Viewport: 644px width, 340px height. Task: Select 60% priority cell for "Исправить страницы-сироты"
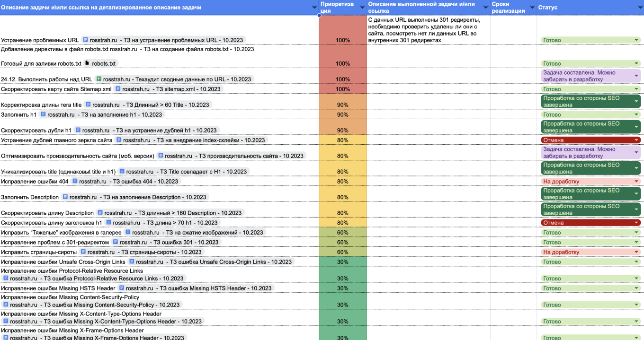[x=342, y=252]
